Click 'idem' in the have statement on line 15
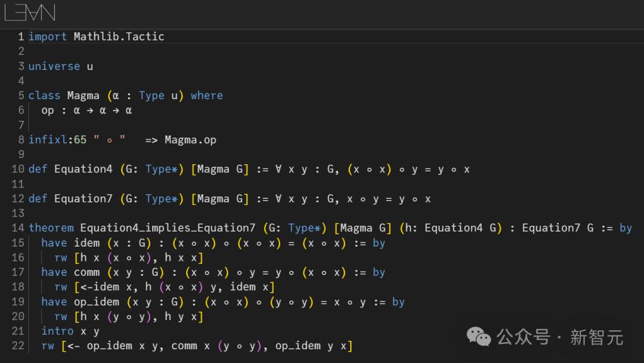This screenshot has height=363, width=644. tap(86, 243)
